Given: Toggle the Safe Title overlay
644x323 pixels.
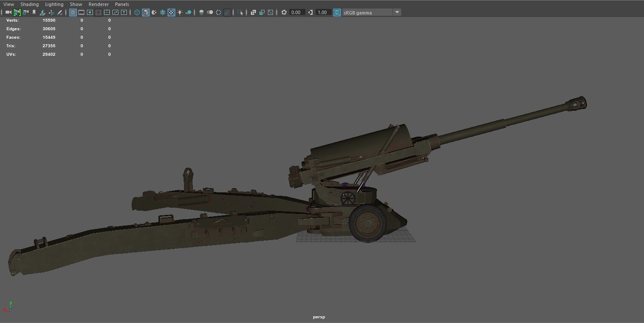Looking at the screenshot, I should (124, 12).
